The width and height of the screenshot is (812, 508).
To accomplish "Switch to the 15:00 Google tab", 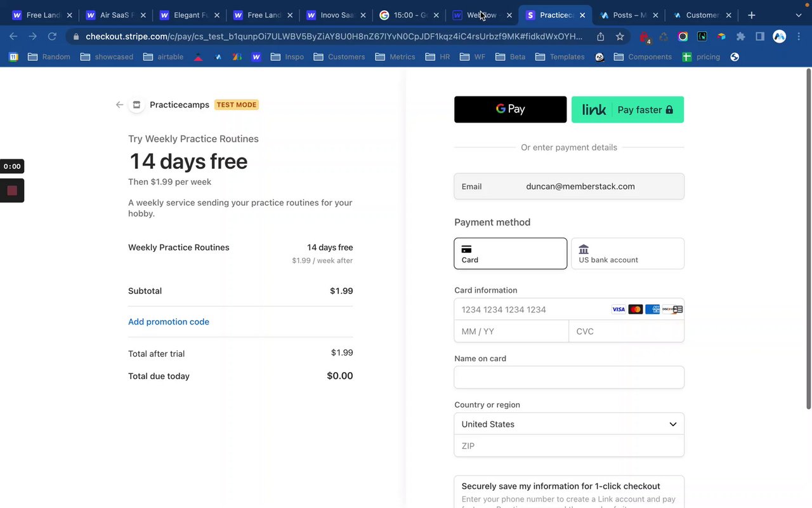I will (x=410, y=15).
